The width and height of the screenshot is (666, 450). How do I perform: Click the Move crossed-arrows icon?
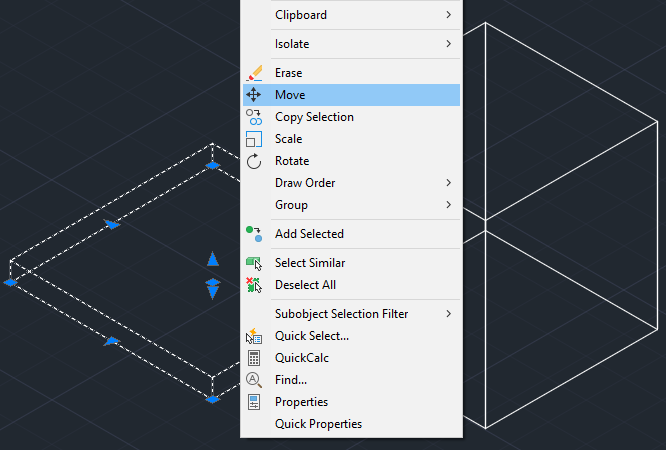(254, 95)
